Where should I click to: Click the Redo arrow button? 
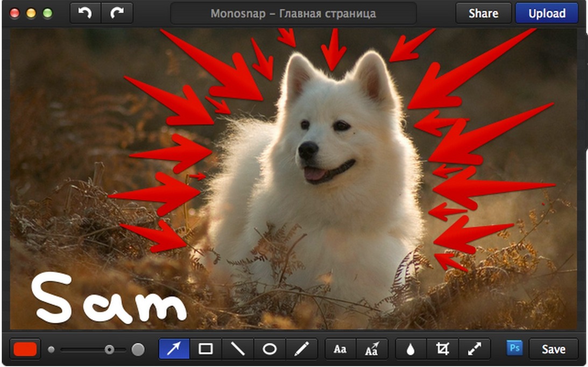pos(117,13)
